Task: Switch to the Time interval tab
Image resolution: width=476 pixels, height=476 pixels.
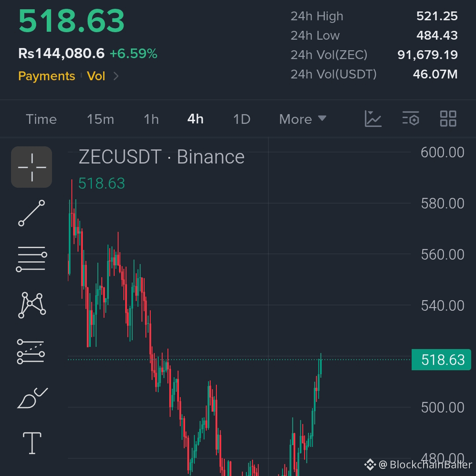Action: 41,119
